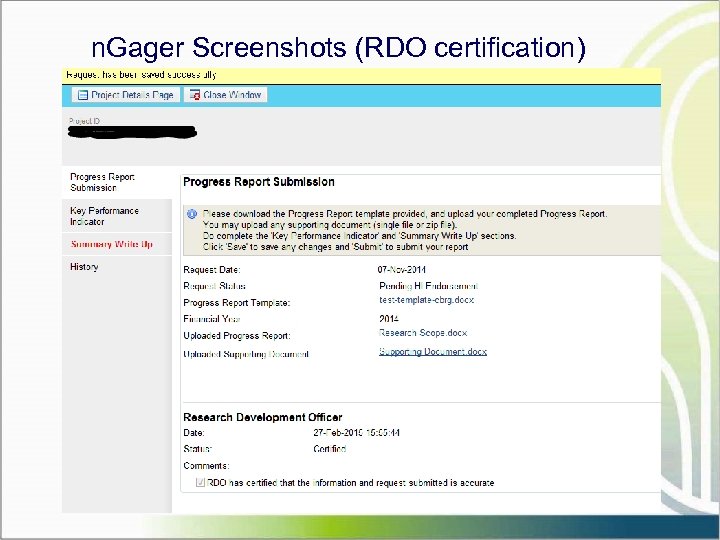The height and width of the screenshot is (540, 720).
Task: Click the Project ID label
Action: [x=84, y=121]
